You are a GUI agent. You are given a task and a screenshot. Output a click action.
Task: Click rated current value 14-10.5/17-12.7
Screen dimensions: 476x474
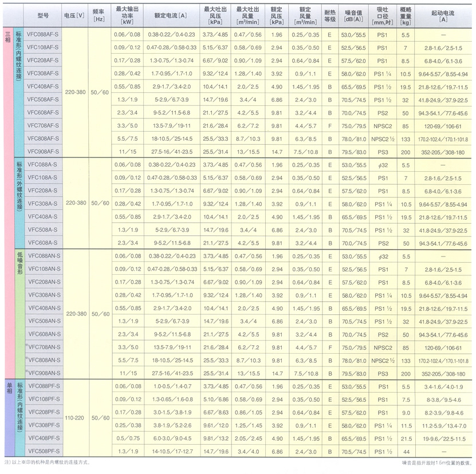pyautogui.click(x=172, y=452)
